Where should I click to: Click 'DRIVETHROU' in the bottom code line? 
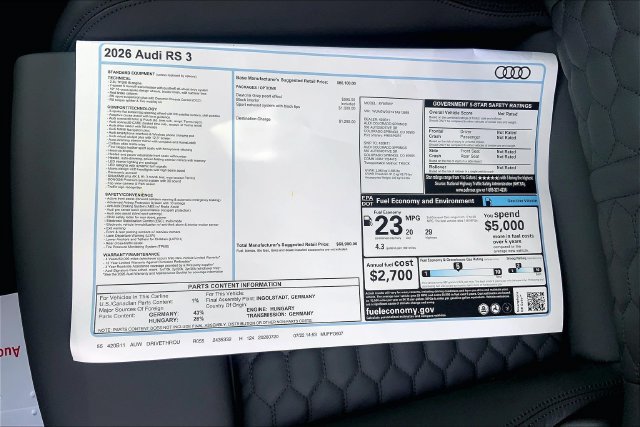(x=163, y=343)
